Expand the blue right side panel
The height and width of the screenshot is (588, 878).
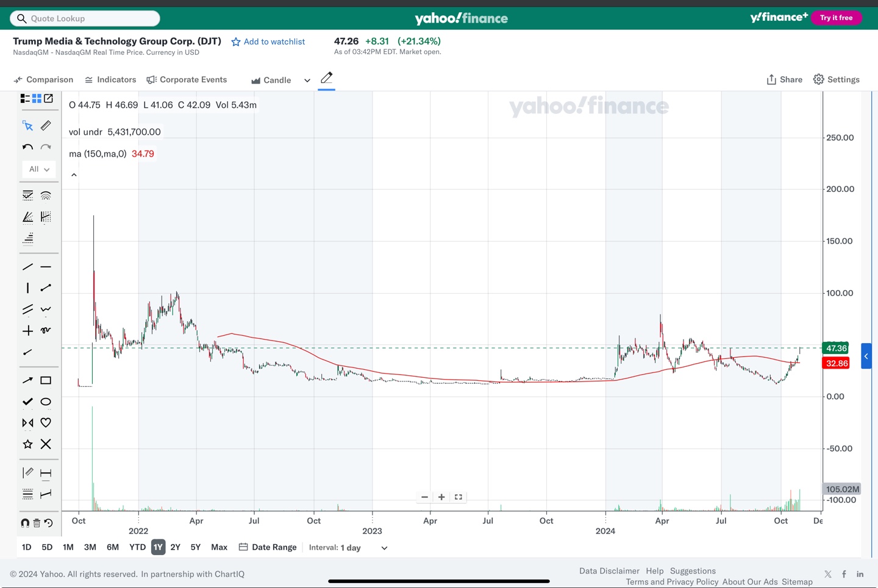click(x=866, y=356)
